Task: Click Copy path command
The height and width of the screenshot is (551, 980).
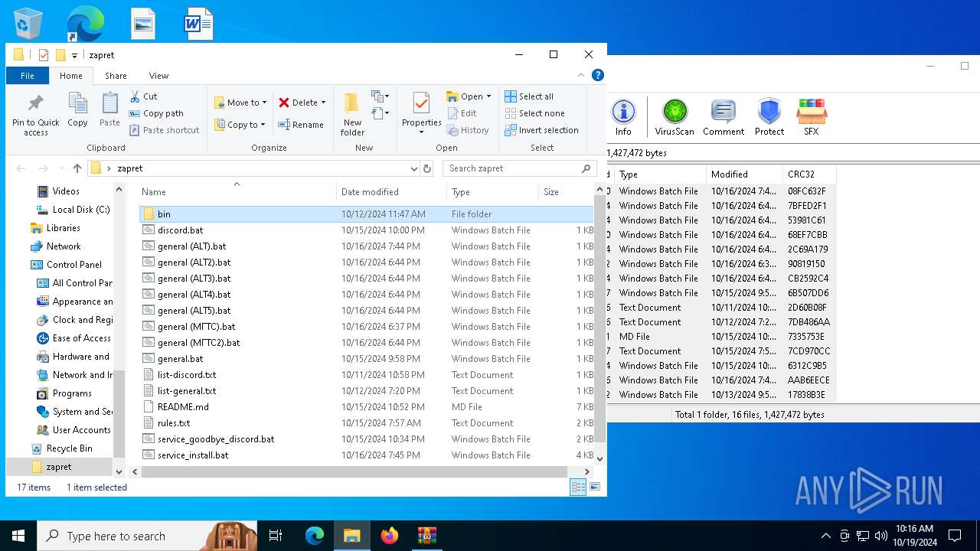Action: (156, 113)
